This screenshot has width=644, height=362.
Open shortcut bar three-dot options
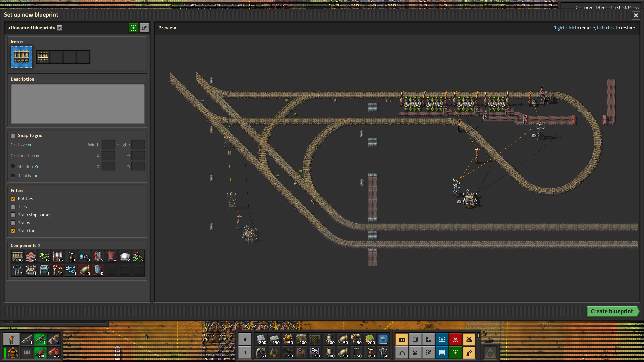[x=478, y=335]
